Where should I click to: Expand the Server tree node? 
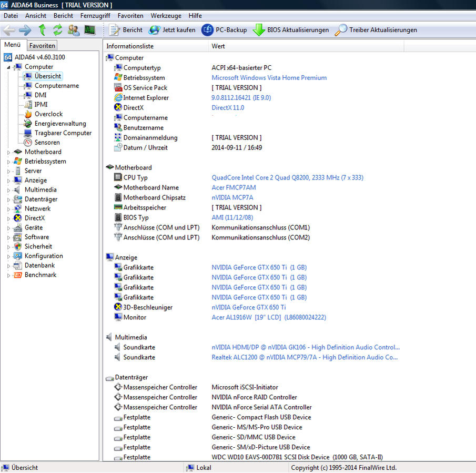click(8, 171)
